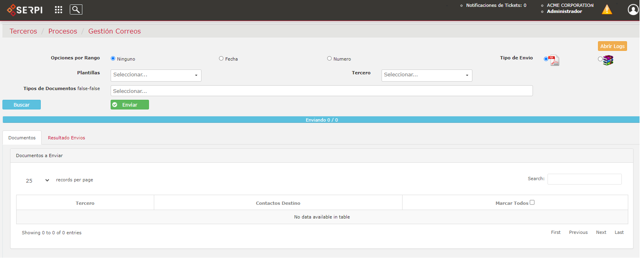Click the Administrador role text

pyautogui.click(x=564, y=12)
